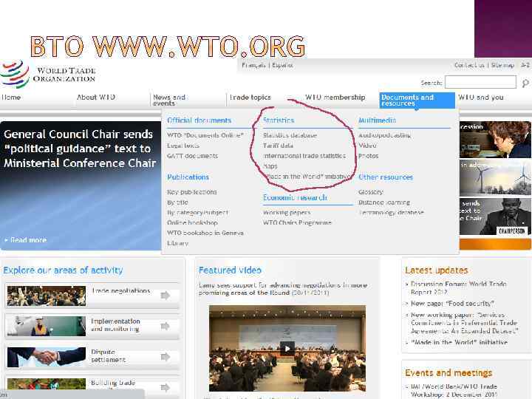Click Read more on the banner
Screen dimensions: 532x399
point(26,240)
